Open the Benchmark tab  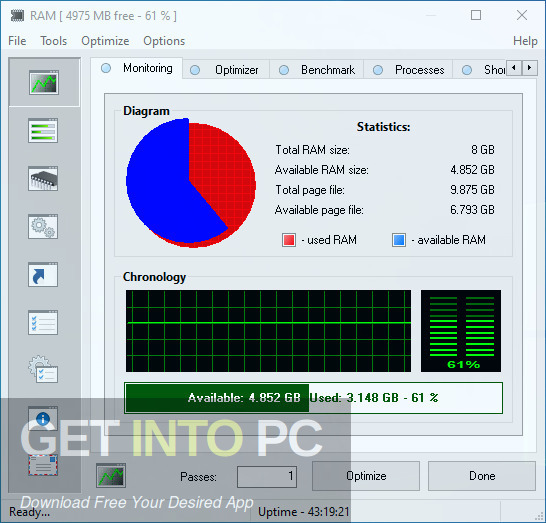click(x=317, y=70)
